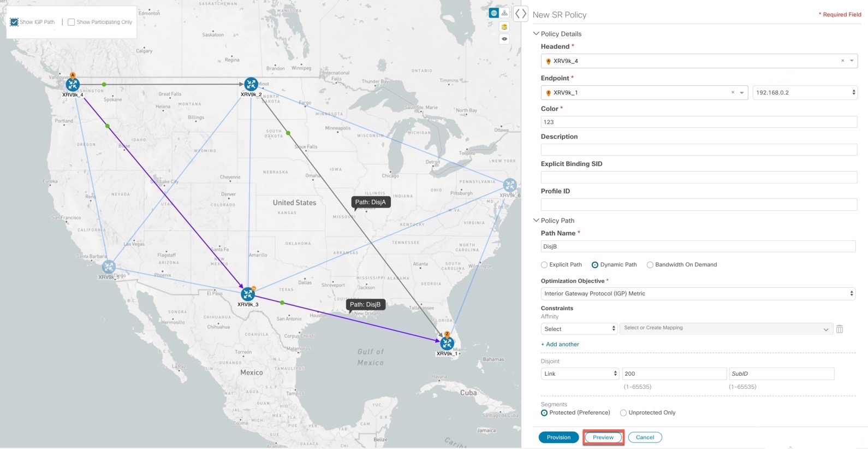Switch to the logical topology view icon
Screen dimensions: 868x449
click(504, 13)
